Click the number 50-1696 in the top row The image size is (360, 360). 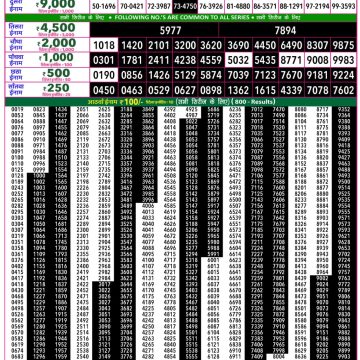104,6
